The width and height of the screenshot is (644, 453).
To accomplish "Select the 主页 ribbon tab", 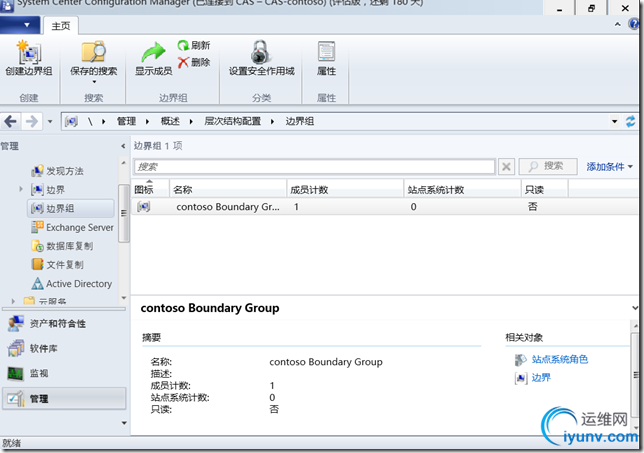I will (61, 26).
